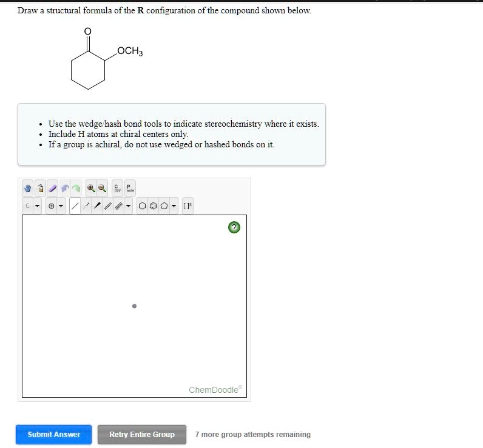
Task: Select the hand move tool
Action: pyautogui.click(x=28, y=188)
